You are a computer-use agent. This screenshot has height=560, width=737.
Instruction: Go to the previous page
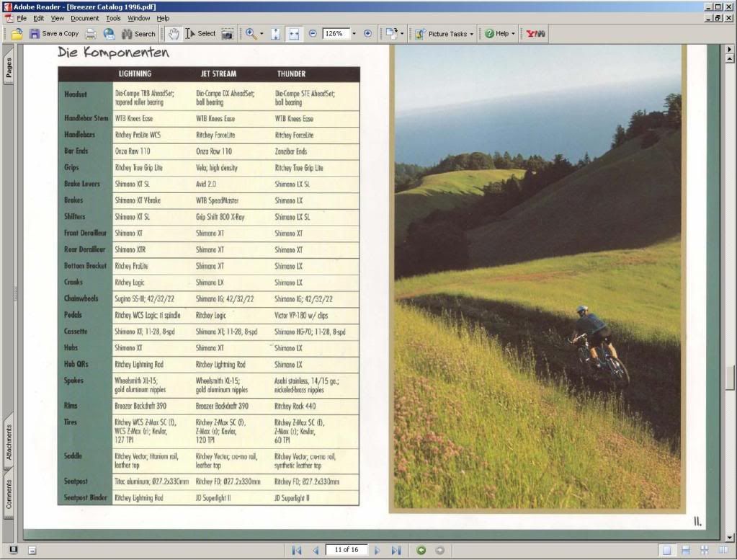(x=316, y=550)
